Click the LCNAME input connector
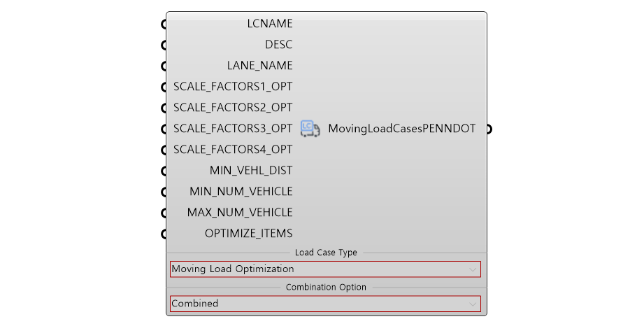 point(164,24)
